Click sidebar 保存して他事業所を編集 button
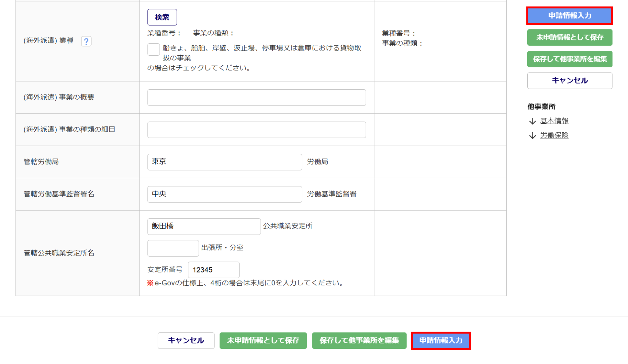The height and width of the screenshot is (364, 628). click(569, 59)
